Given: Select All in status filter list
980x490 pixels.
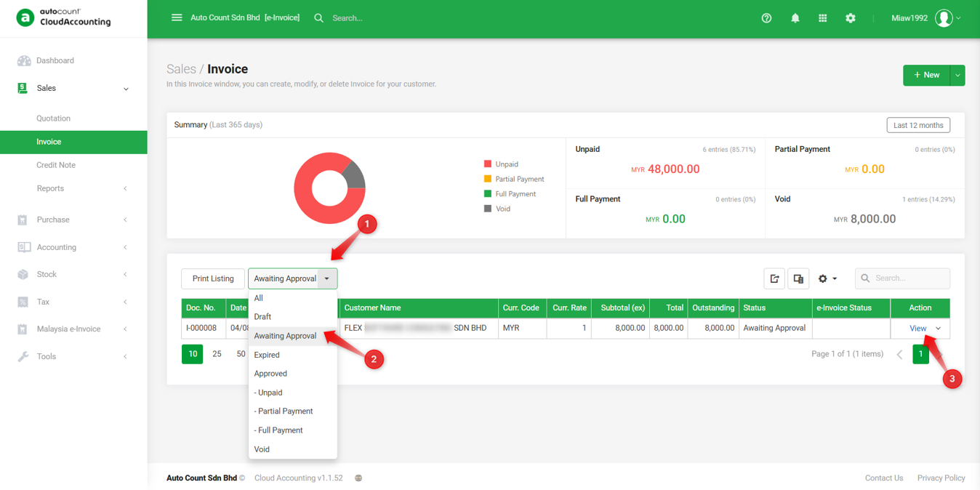Looking at the screenshot, I should pos(293,298).
